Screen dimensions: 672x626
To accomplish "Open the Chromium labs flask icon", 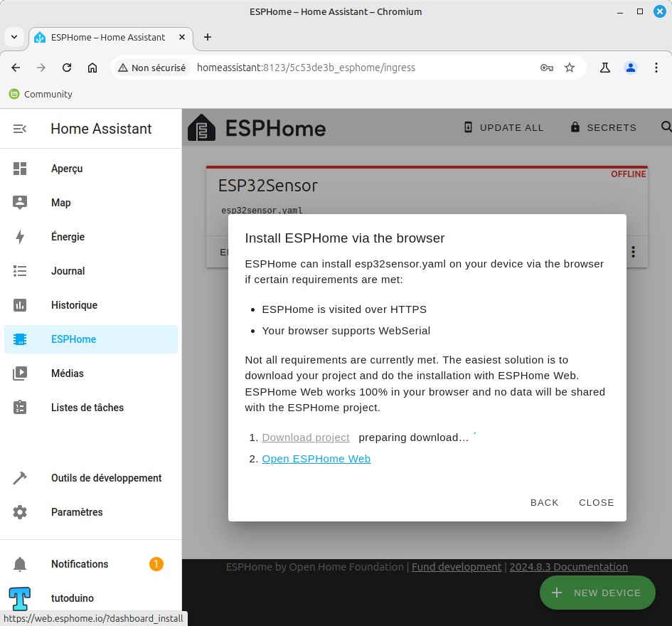I will 605,68.
